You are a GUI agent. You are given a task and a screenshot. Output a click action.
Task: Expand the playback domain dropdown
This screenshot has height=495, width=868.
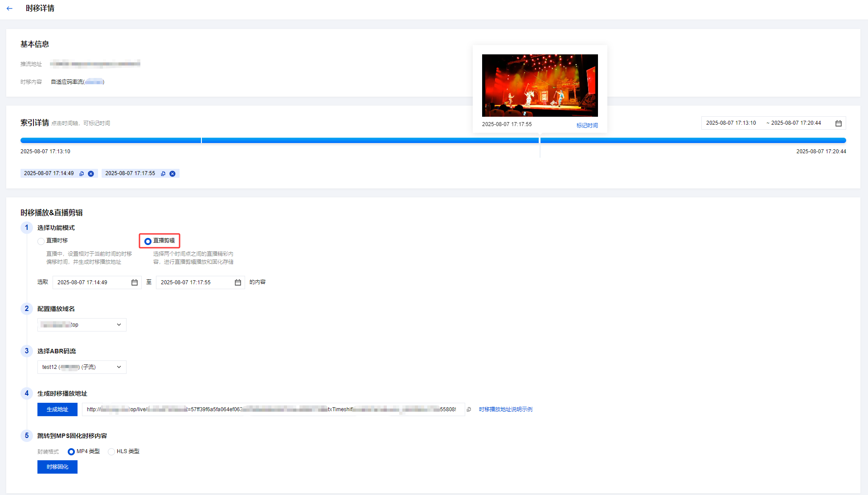pyautogui.click(x=82, y=325)
